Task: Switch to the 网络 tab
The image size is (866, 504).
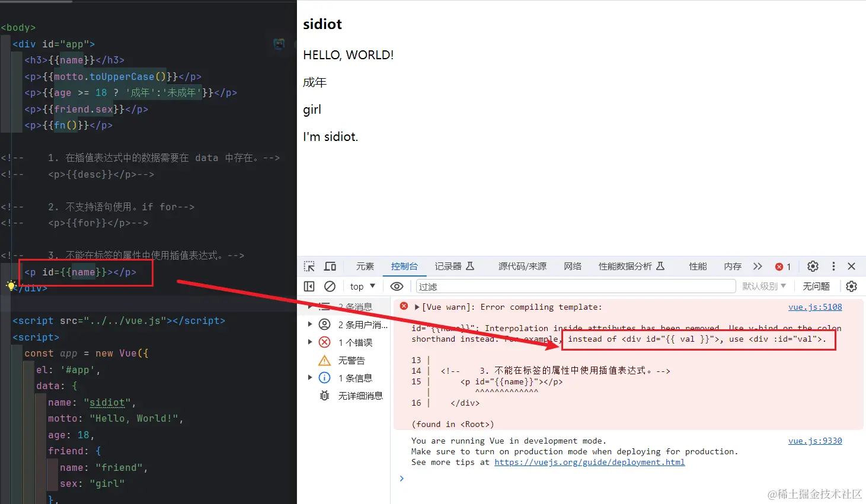Action: pos(573,267)
